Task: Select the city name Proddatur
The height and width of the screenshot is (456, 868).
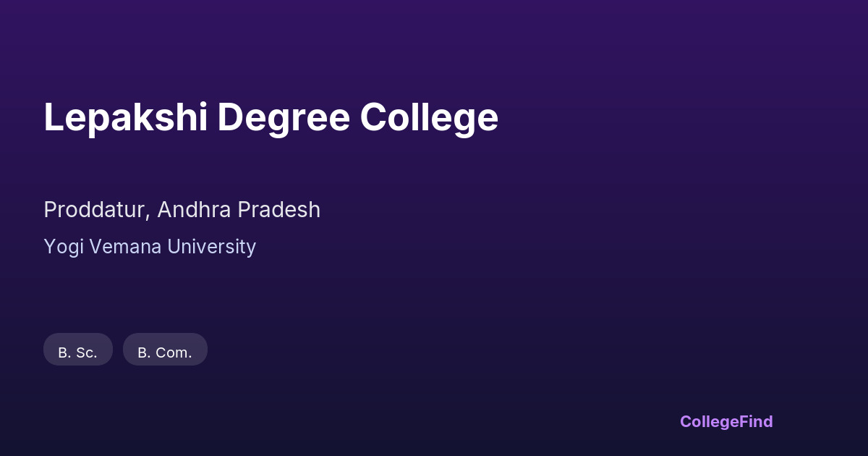Action: 96,210
